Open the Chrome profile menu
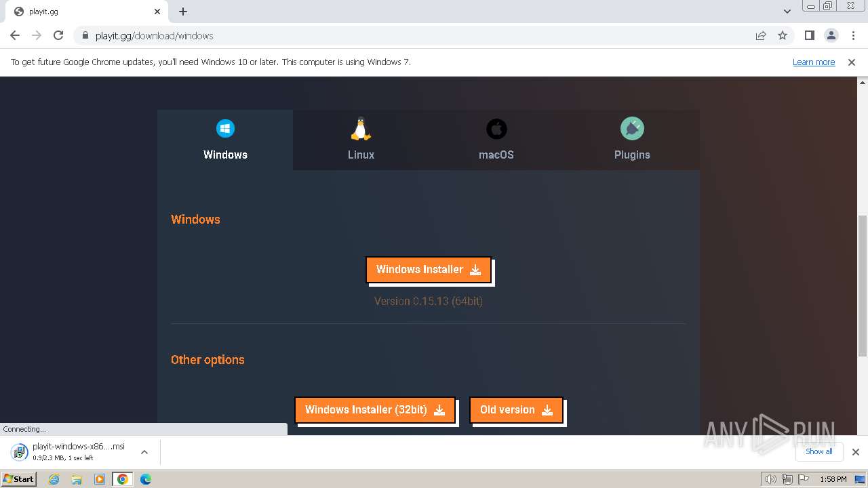Image resolution: width=868 pixels, height=488 pixels. click(831, 35)
